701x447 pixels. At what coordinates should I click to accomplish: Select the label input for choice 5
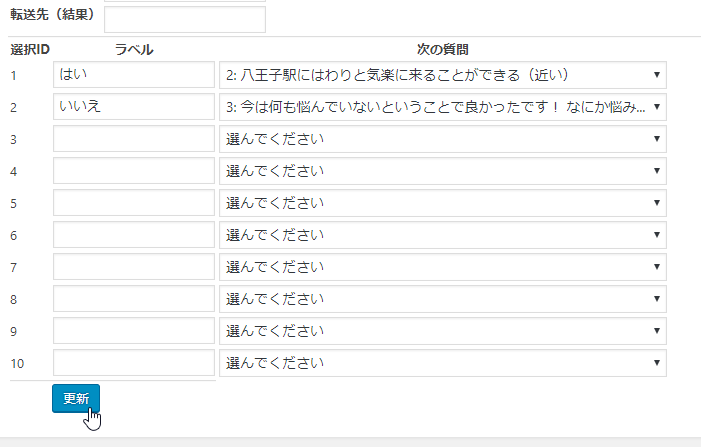(x=134, y=203)
